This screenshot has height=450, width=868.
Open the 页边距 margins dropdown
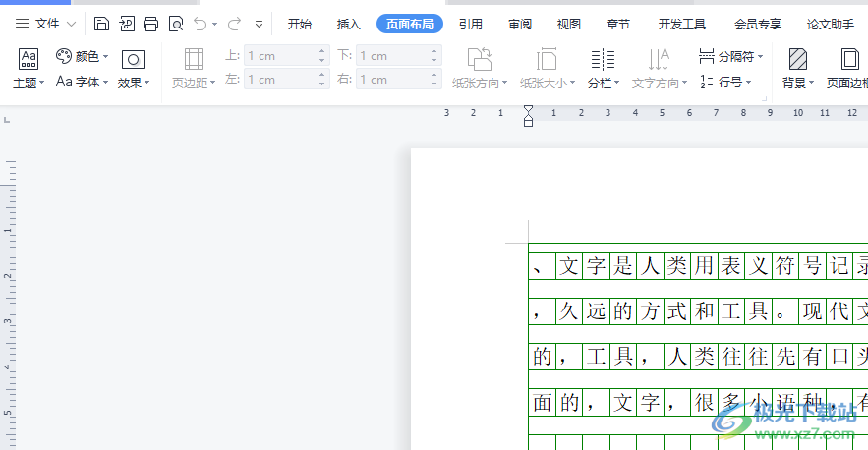(194, 69)
